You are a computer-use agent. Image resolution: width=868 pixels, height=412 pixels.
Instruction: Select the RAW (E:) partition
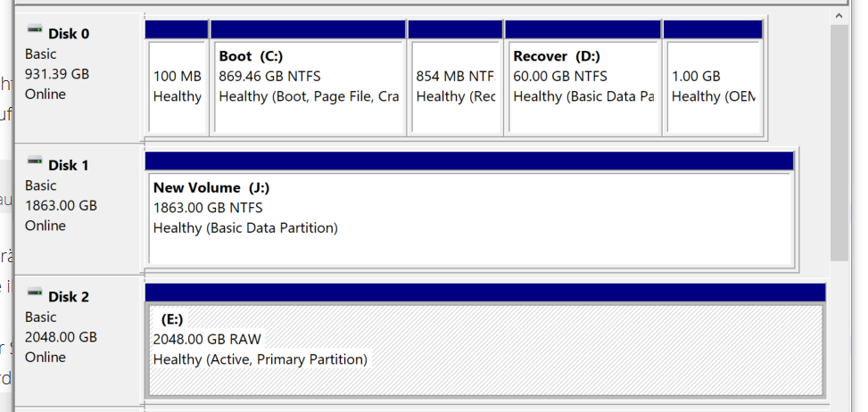tap(484, 350)
